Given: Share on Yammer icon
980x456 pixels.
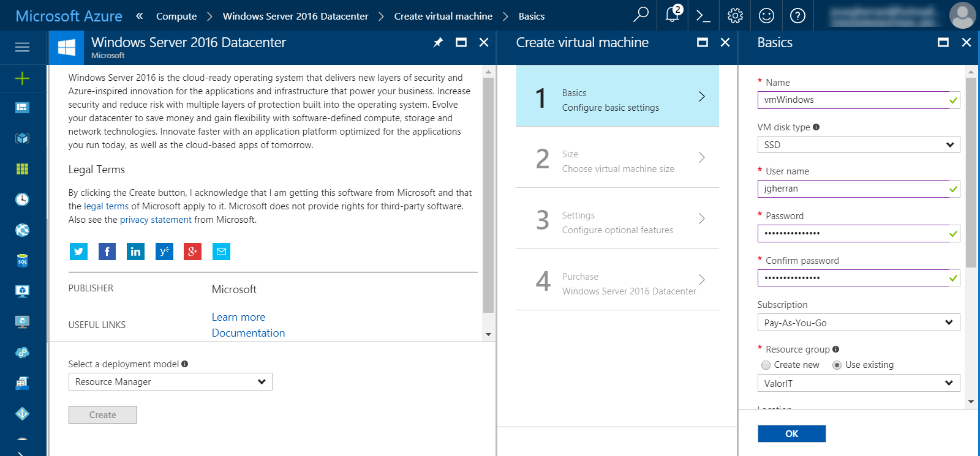Looking at the screenshot, I should tap(164, 252).
